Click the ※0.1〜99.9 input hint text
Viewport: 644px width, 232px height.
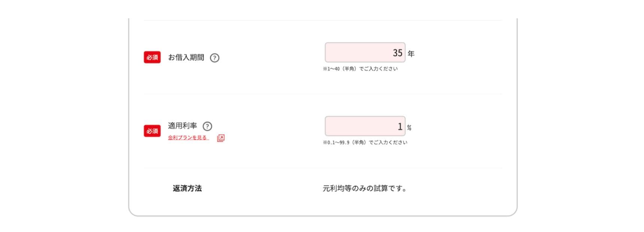point(365,143)
